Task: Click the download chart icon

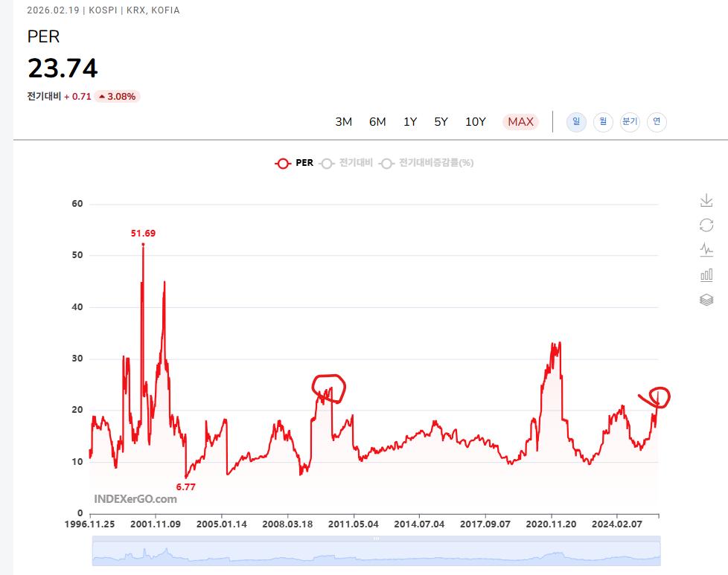Action: 706,201
